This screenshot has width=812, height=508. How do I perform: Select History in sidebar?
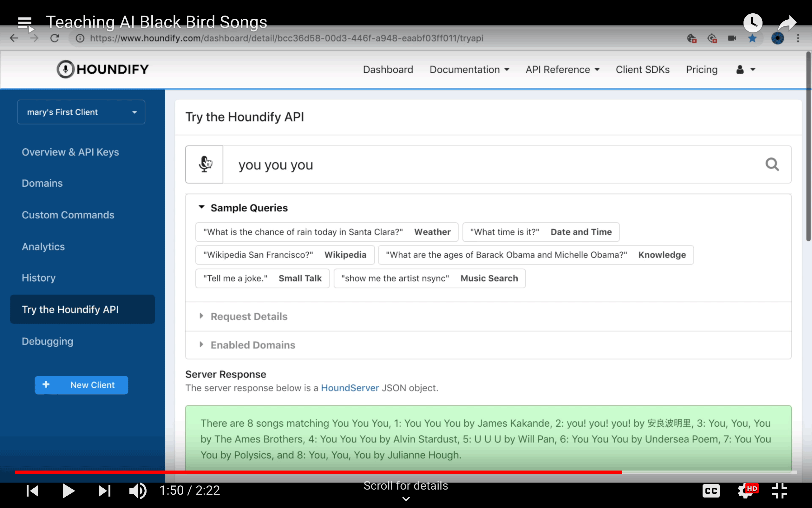(x=38, y=278)
